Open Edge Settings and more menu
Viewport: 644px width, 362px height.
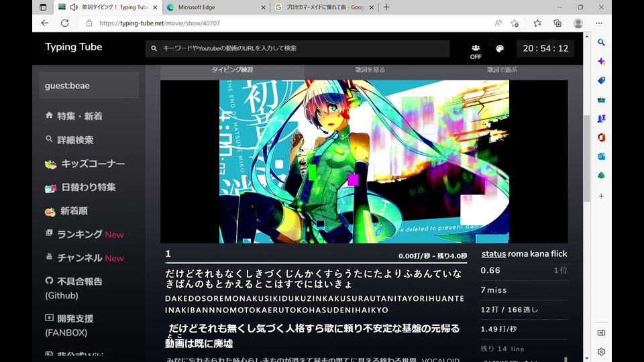click(x=599, y=23)
